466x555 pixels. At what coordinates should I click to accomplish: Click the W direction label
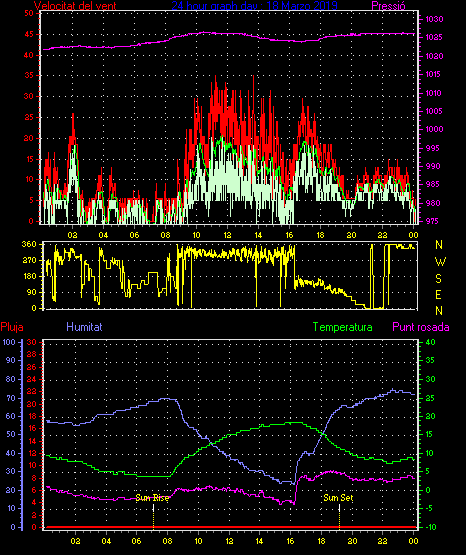440,262
